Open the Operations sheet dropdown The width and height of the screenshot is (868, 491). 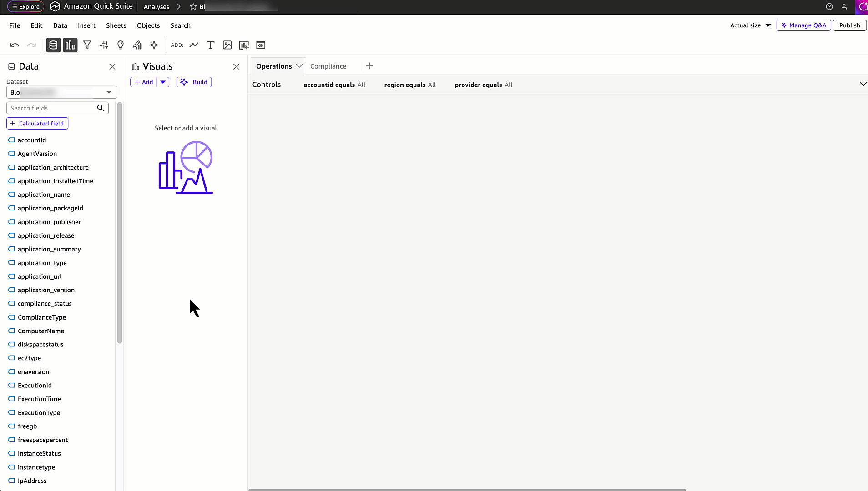(x=298, y=66)
